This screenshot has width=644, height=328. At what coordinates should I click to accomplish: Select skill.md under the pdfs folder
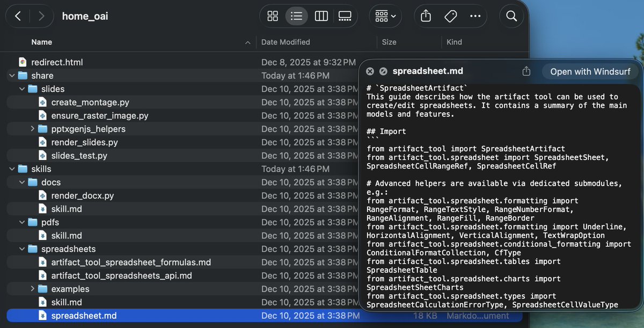67,236
